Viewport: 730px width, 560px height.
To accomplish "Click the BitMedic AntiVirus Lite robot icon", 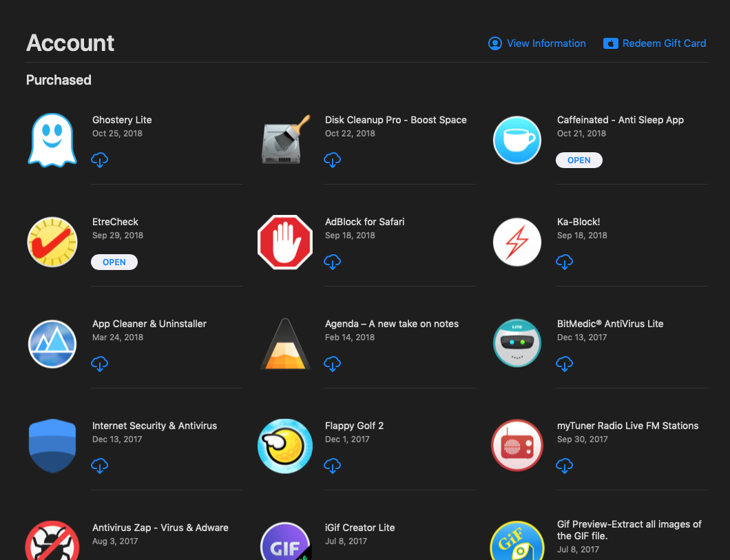I will click(x=517, y=344).
